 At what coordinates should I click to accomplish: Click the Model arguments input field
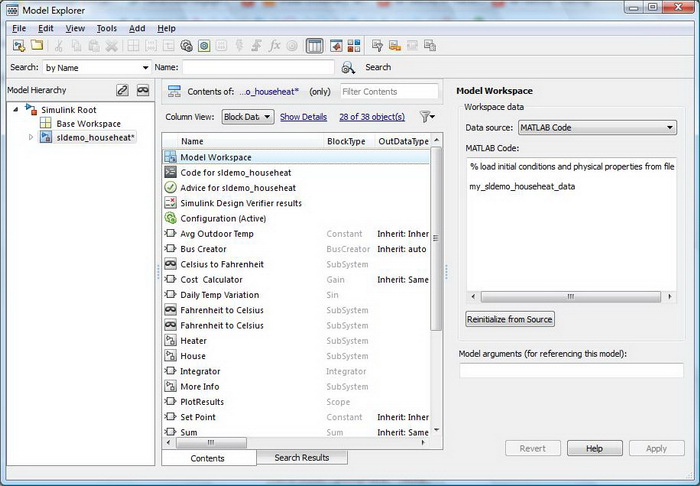pos(571,370)
